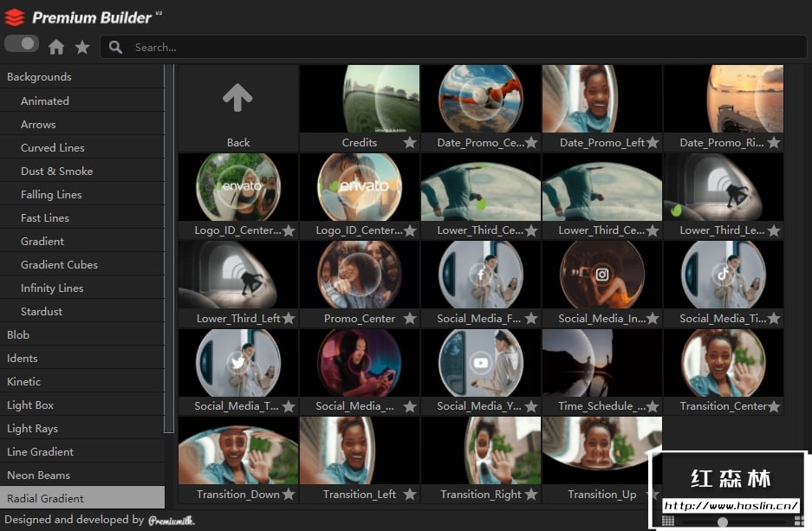Select the Radial Gradient category
This screenshot has height=531, width=812.
45,498
